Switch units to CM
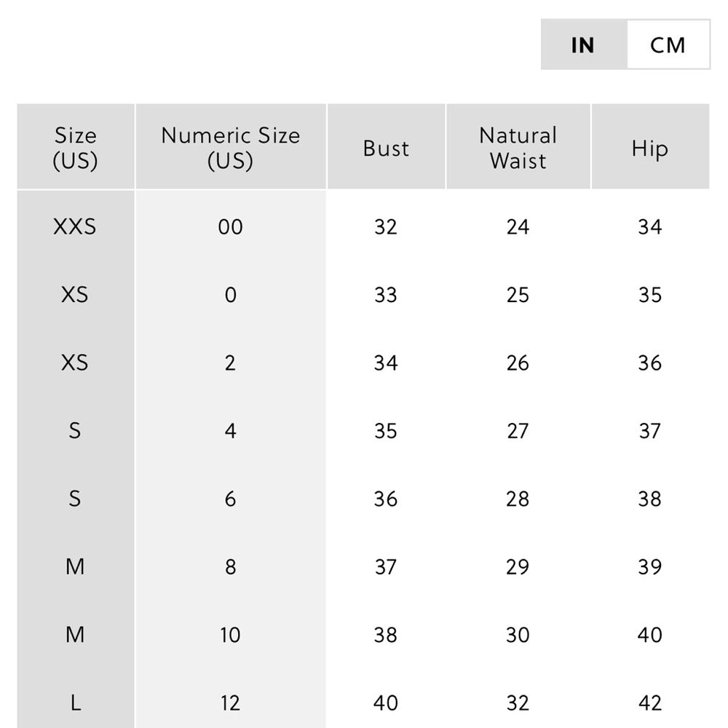 point(668,45)
